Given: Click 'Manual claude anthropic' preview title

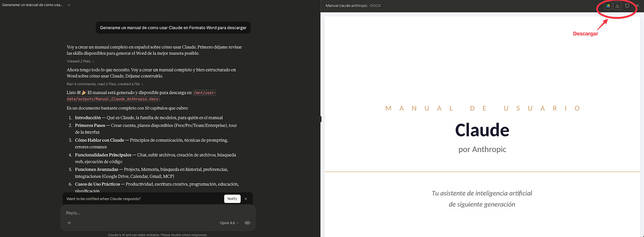Looking at the screenshot, I should tap(347, 6).
